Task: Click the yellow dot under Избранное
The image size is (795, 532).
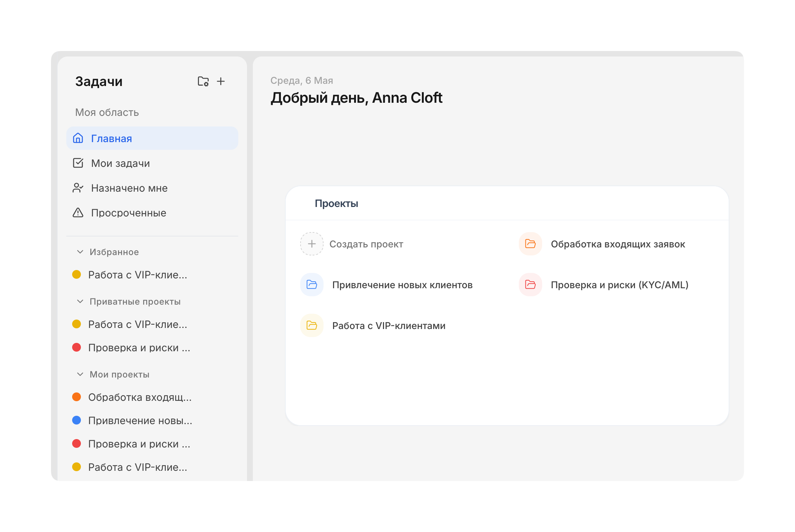Action: [77, 274]
